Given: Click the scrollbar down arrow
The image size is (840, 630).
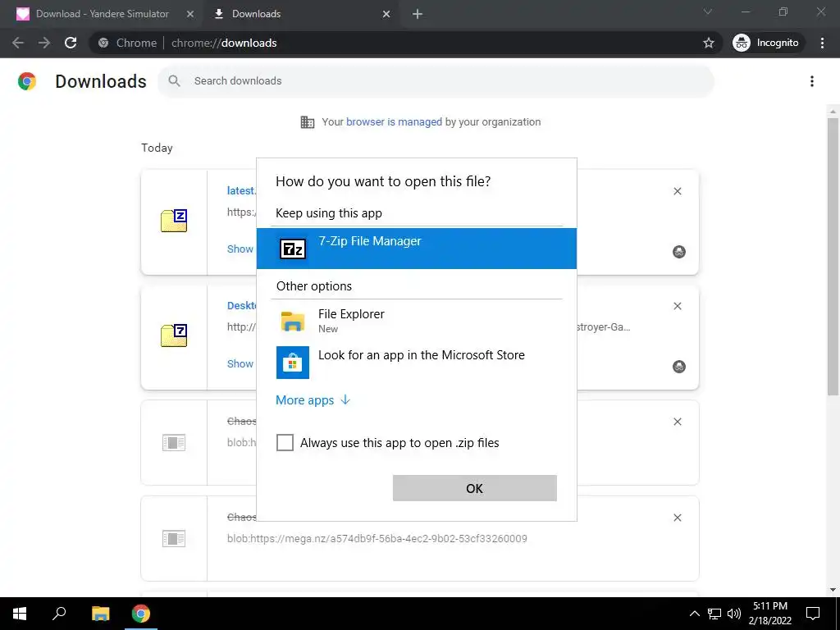Looking at the screenshot, I should click(x=833, y=590).
